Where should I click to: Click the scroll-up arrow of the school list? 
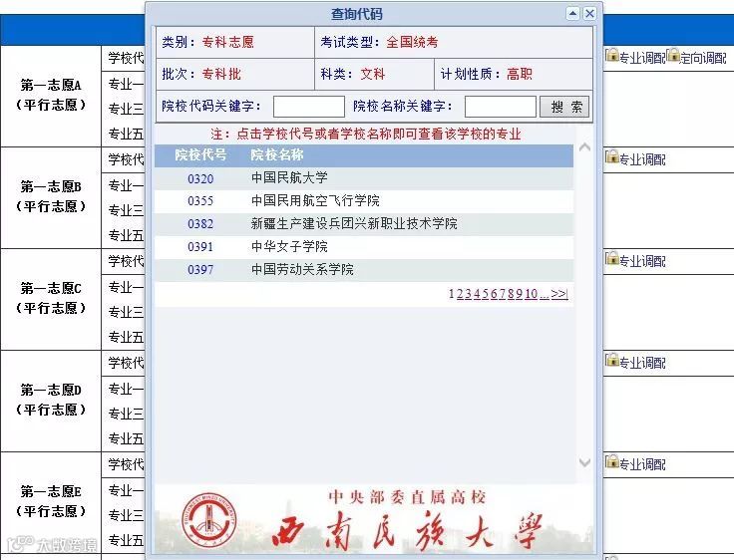[584, 147]
